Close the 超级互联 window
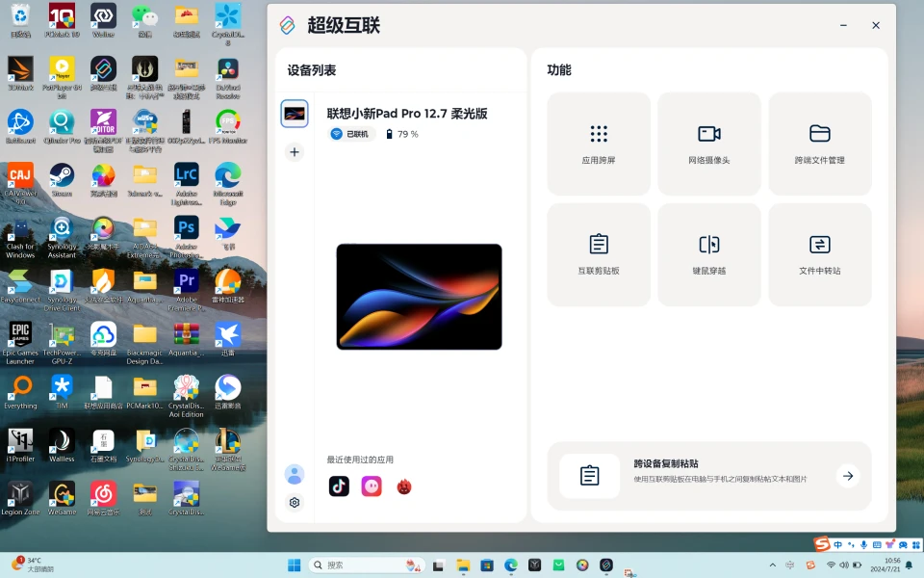 876,25
